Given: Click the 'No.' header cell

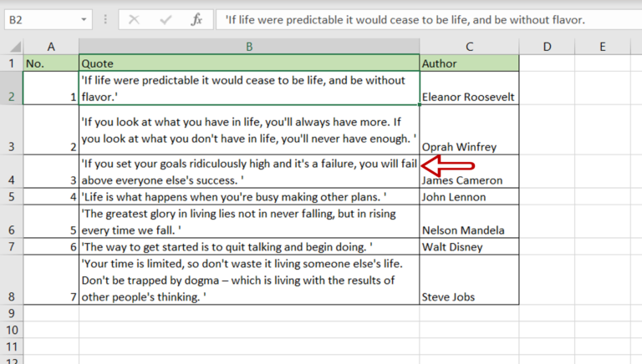Looking at the screenshot, I should coord(51,63).
